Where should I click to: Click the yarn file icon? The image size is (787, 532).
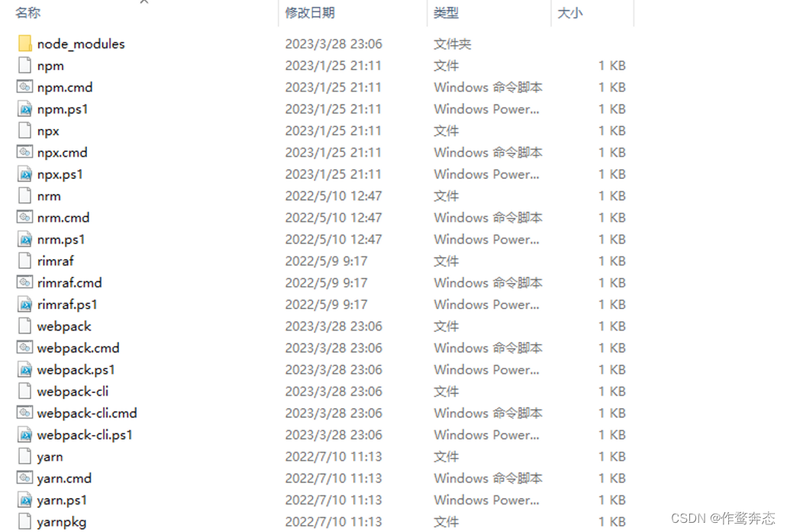point(24,456)
